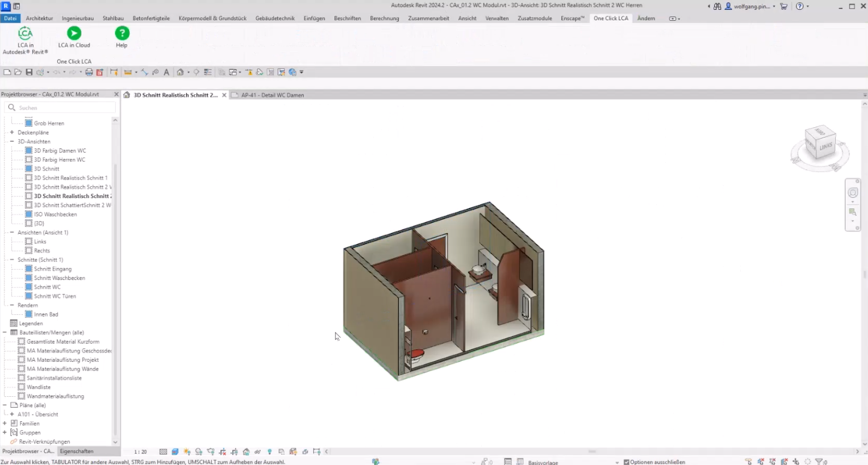Click the Print icon in quick access toolbar
The height and width of the screenshot is (465, 868).
pyautogui.click(x=89, y=72)
